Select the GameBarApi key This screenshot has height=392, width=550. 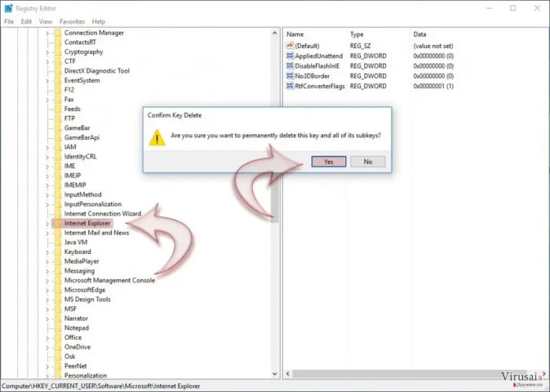click(x=82, y=137)
